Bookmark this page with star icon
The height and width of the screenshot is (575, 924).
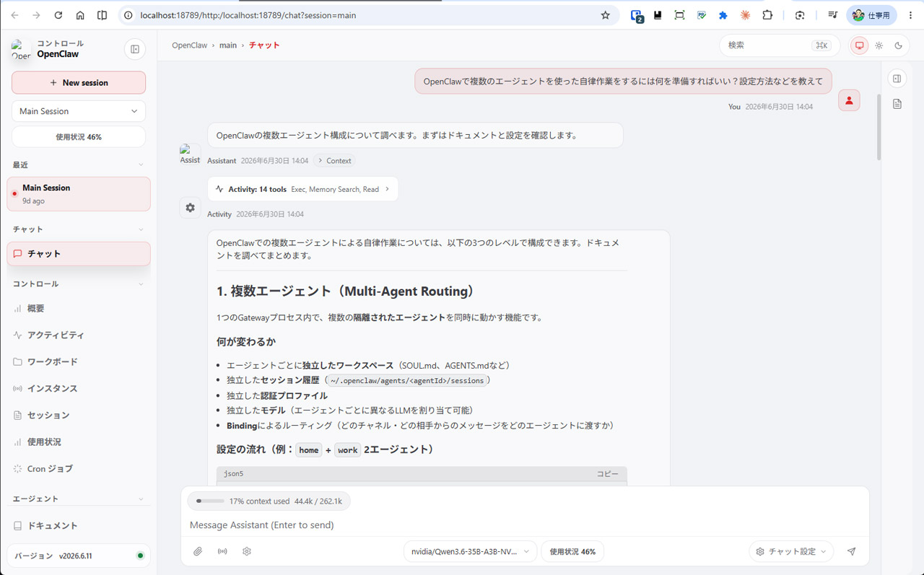[x=606, y=15]
